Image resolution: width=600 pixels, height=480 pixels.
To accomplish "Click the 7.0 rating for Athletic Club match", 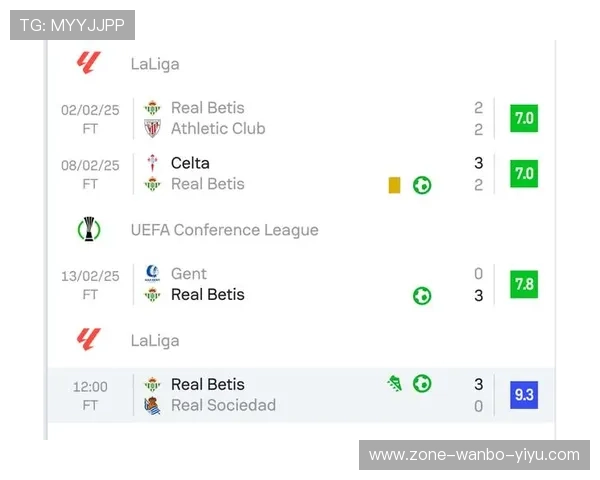I will tap(523, 118).
